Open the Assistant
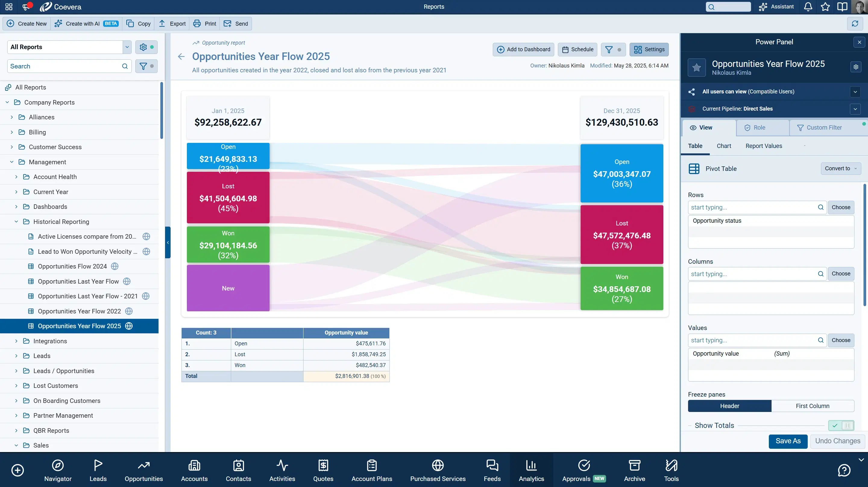The width and height of the screenshot is (868, 487). [776, 7]
